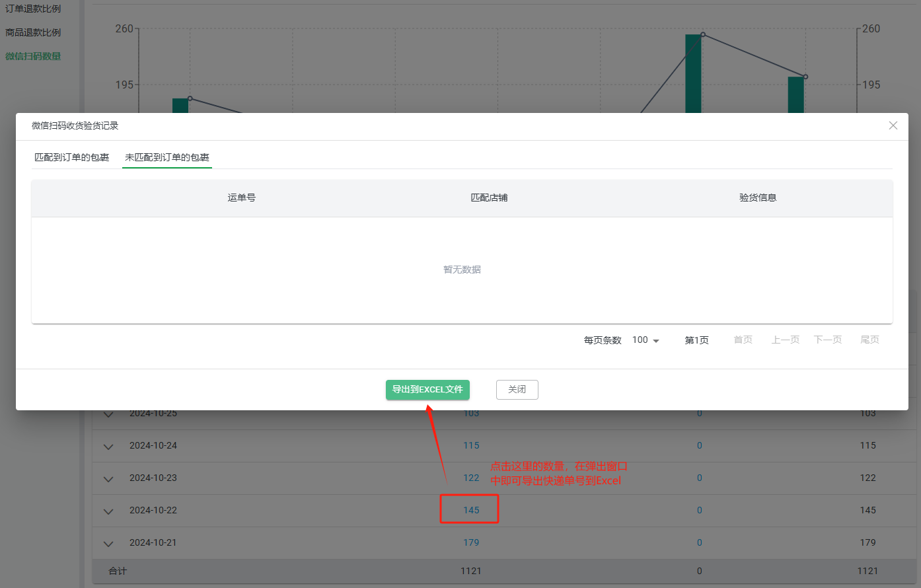Jump to 尾页 in pagination
Viewport: 921px width, 588px height.
(869, 340)
